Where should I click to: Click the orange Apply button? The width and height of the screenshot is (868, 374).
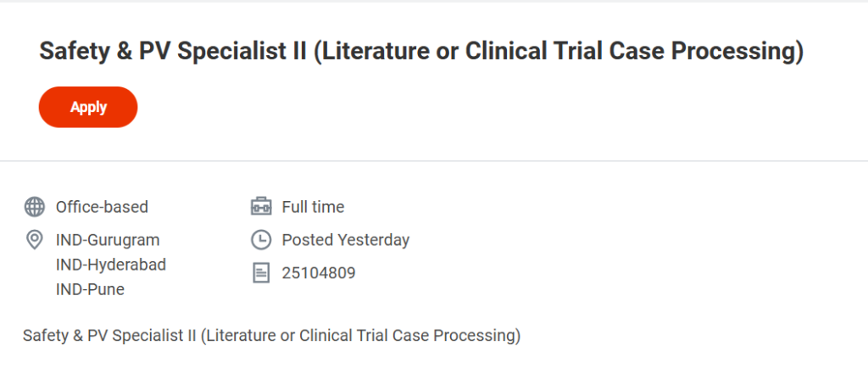[88, 107]
